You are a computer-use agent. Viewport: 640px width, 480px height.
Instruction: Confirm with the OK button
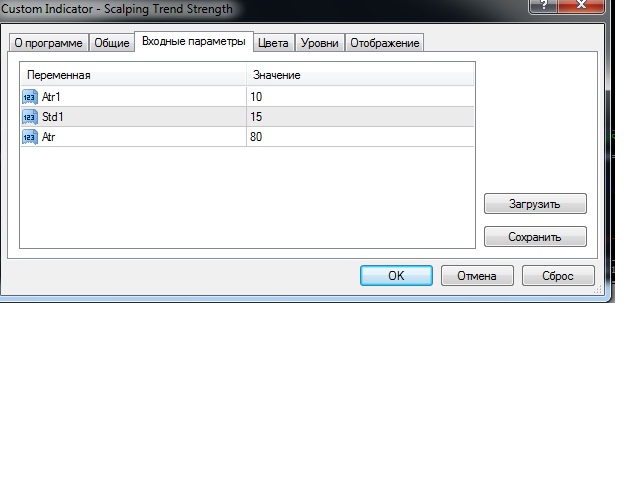click(x=396, y=276)
